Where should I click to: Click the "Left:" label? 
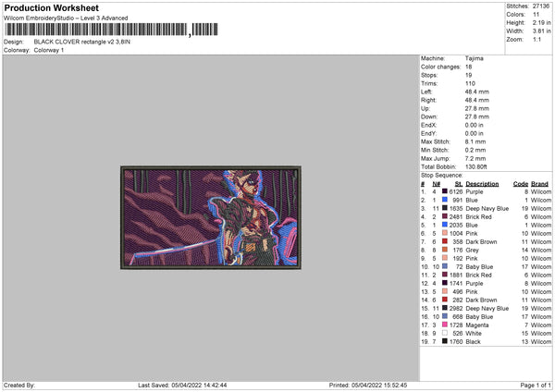click(x=426, y=92)
